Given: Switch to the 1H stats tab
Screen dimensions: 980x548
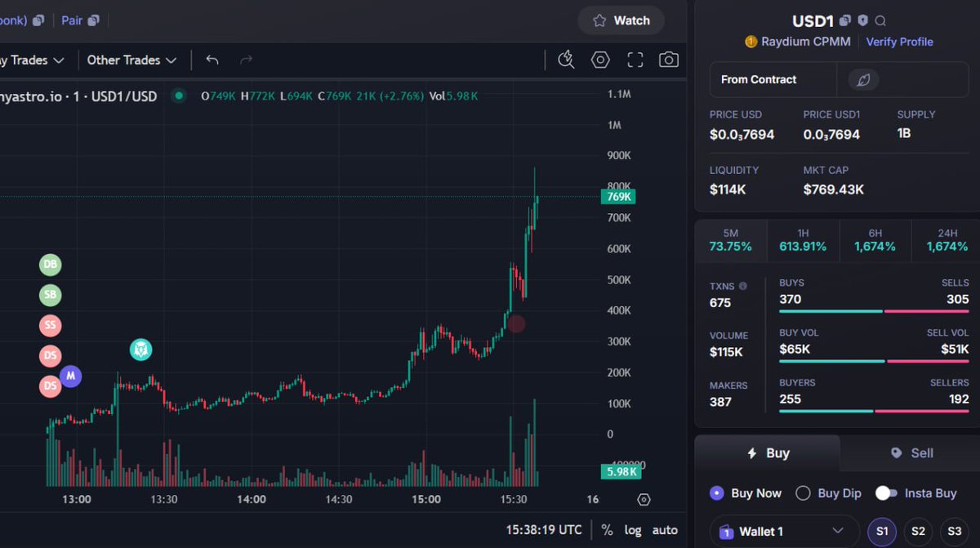Looking at the screenshot, I should [x=803, y=240].
